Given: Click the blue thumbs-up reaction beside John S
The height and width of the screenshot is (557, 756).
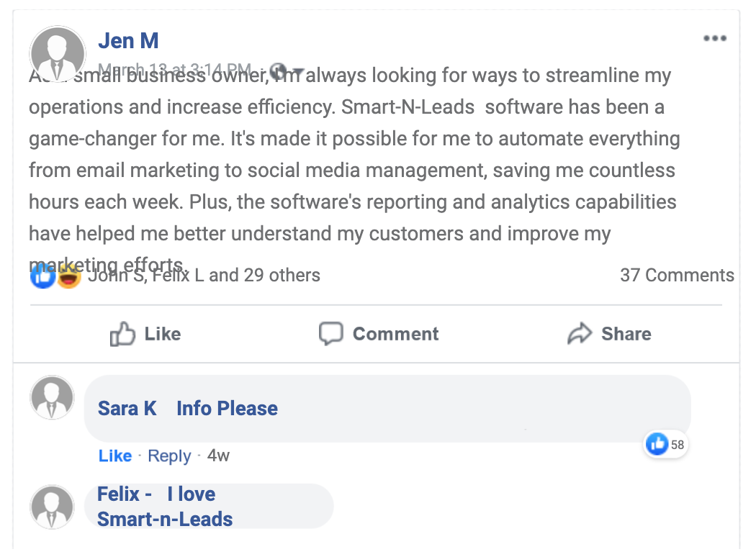Looking at the screenshot, I should click(42, 276).
